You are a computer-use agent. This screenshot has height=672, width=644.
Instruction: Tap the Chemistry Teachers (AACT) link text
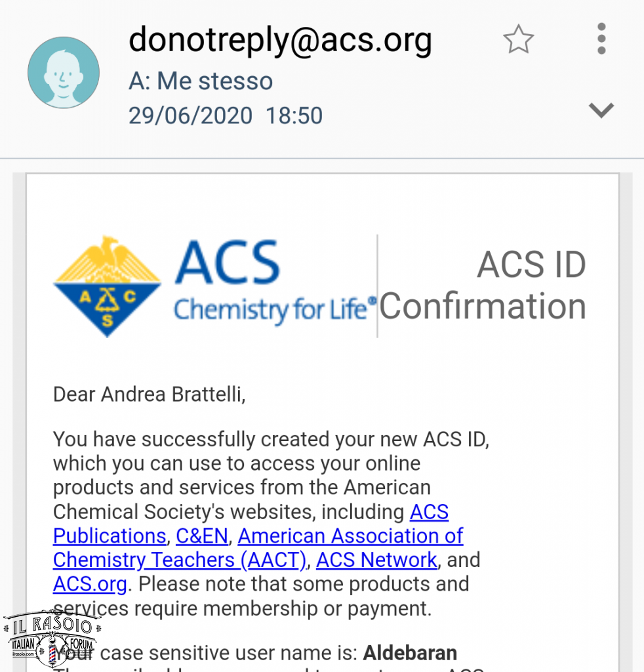tap(180, 560)
